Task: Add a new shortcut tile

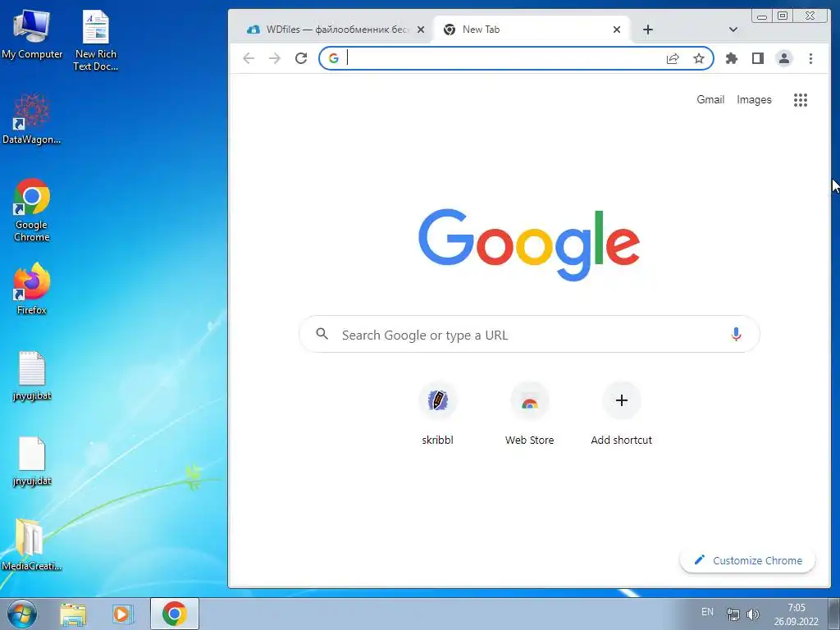Action: tap(622, 413)
